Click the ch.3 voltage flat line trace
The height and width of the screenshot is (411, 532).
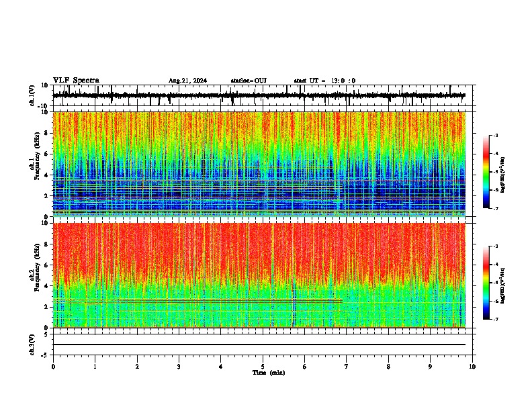[x=259, y=345]
